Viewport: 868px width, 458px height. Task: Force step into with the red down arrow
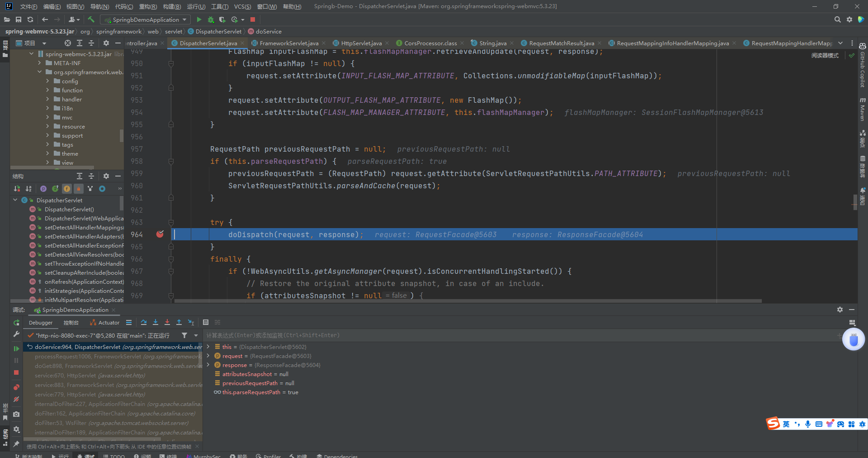[167, 322]
